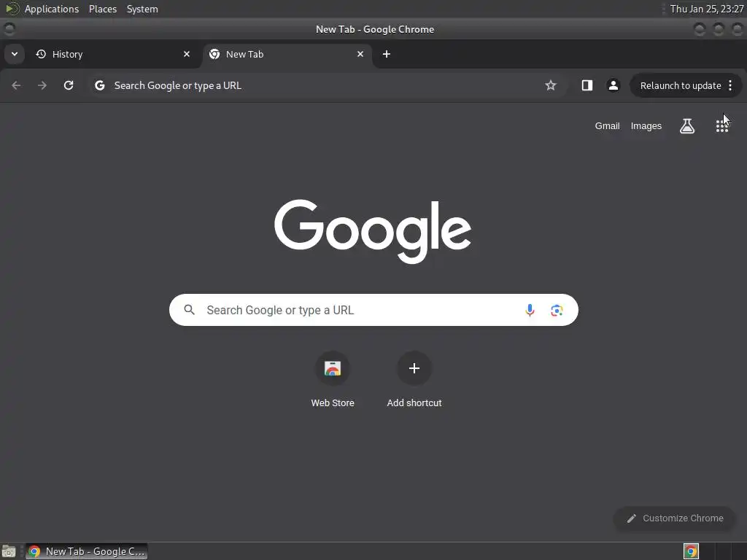The height and width of the screenshot is (560, 747).
Task: Open the Chrome three-dot menu
Action: tap(730, 86)
